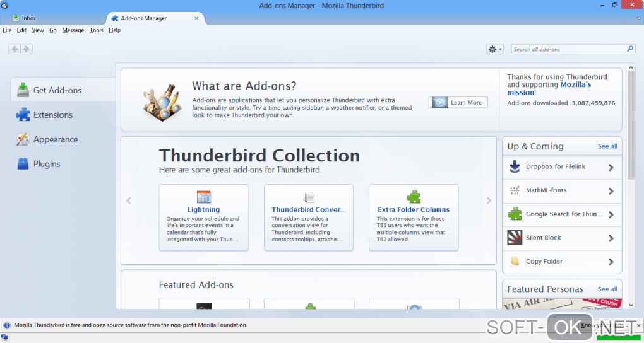
Task: Click the Google Search green puzzle icon
Action: (x=515, y=214)
